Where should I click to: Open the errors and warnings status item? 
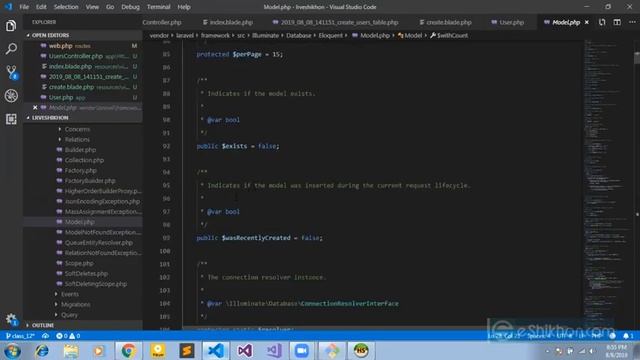click(68, 336)
